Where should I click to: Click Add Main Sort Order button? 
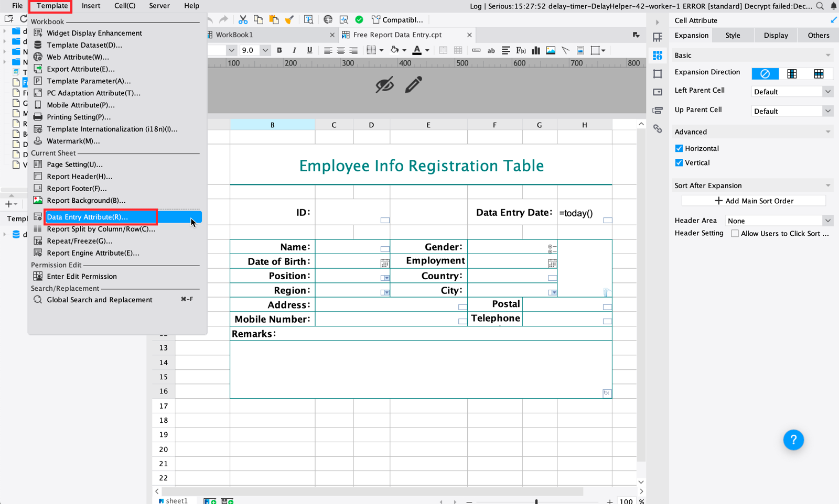pos(754,201)
